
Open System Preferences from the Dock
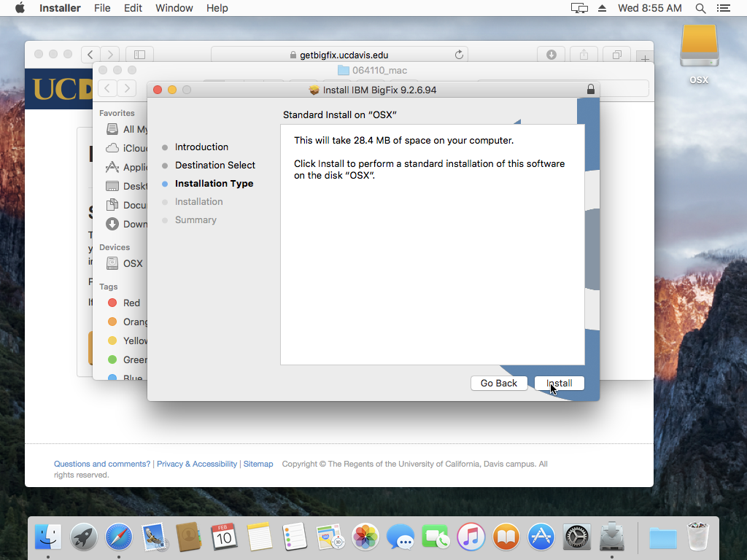576,537
